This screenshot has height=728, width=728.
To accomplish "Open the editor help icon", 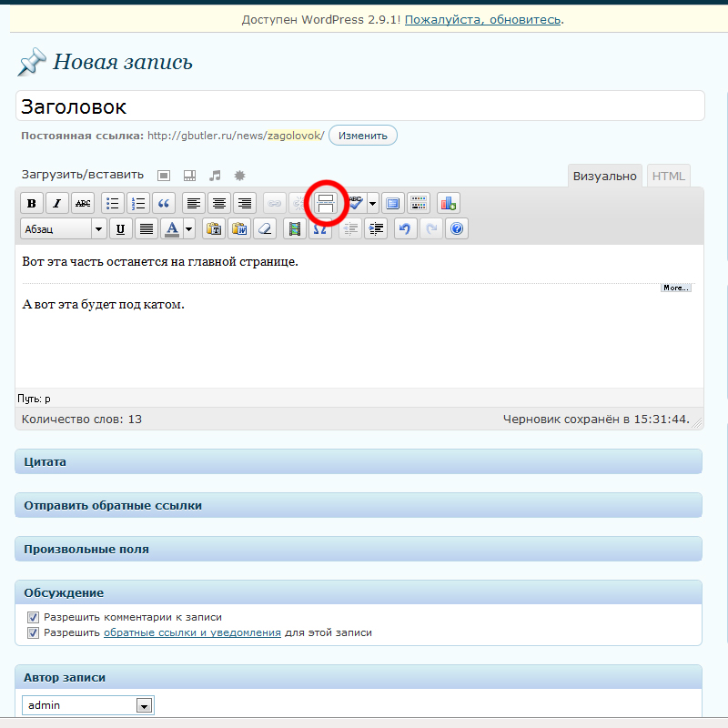I will (x=457, y=228).
